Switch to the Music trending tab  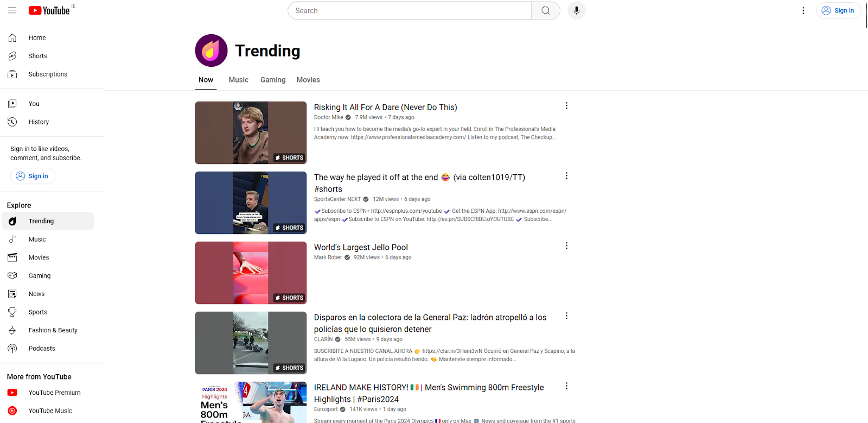coord(238,80)
